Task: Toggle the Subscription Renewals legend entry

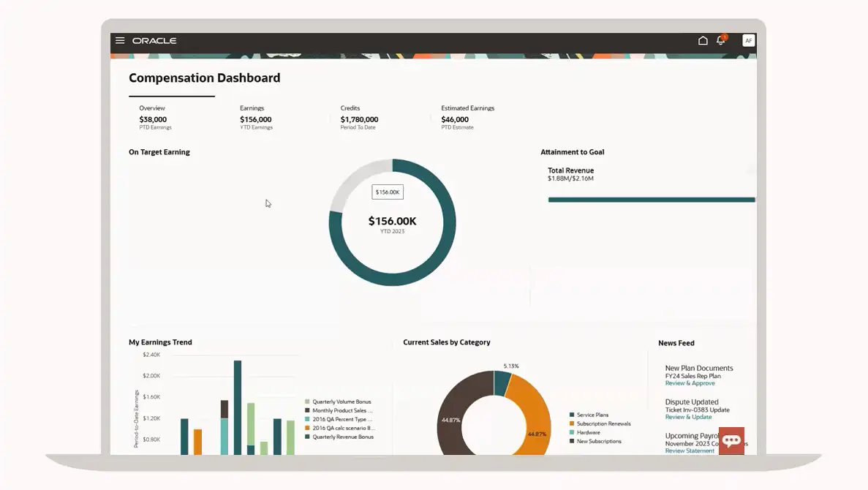Action: click(x=603, y=424)
